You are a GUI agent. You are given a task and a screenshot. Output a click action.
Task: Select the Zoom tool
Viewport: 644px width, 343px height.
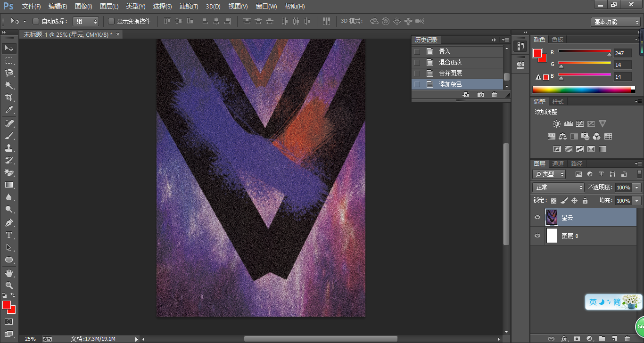[9, 286]
